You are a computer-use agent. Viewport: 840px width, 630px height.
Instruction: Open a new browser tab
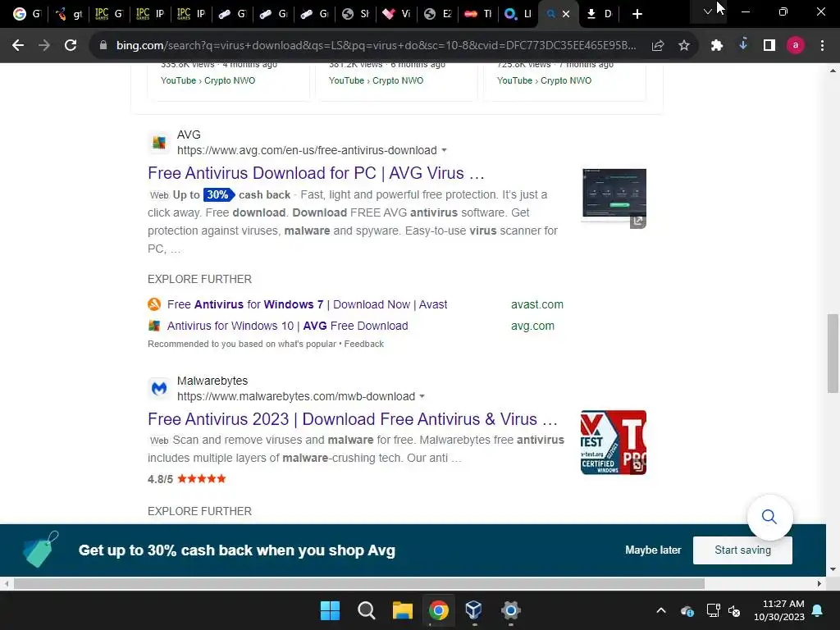tap(637, 14)
